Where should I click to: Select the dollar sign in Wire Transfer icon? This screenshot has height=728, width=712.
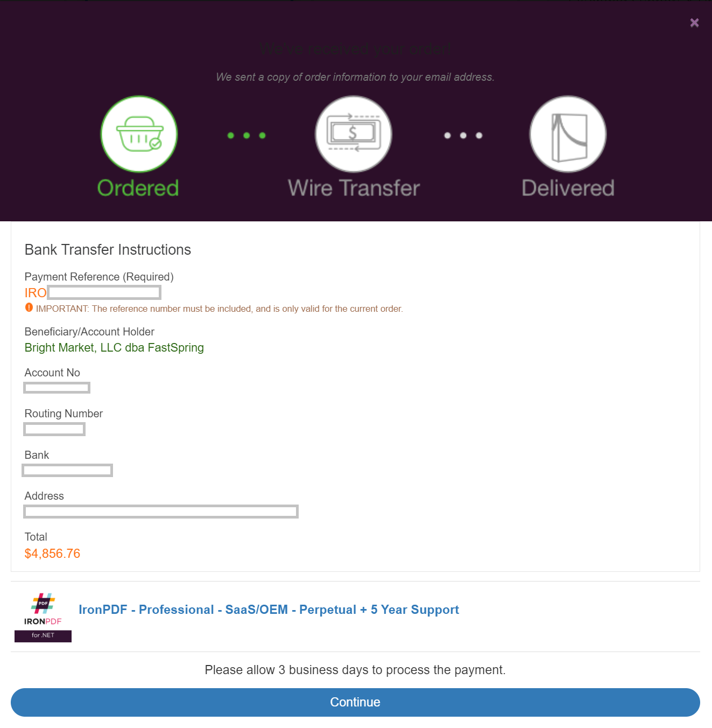click(x=353, y=132)
